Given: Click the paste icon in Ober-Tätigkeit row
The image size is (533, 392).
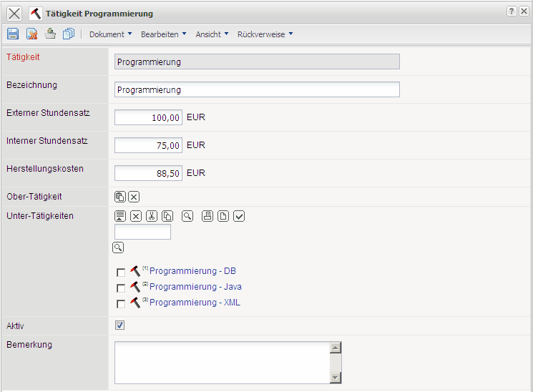Looking at the screenshot, I should pos(120,197).
